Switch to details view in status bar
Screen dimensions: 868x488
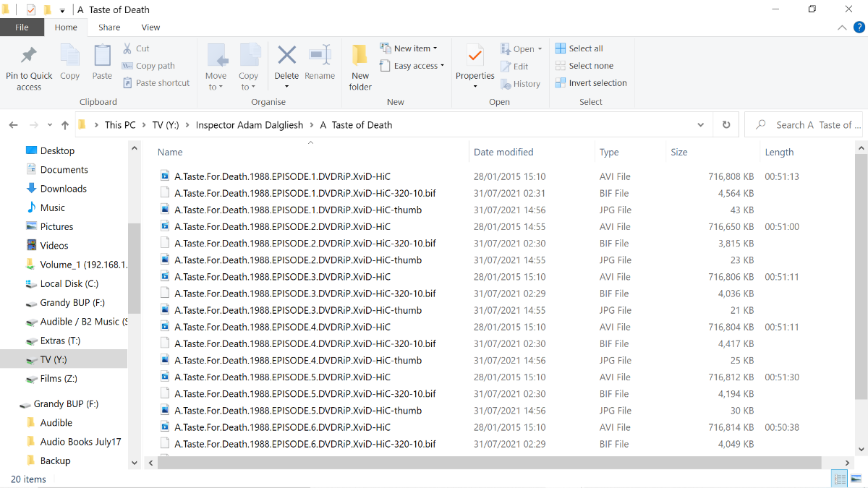click(840, 479)
